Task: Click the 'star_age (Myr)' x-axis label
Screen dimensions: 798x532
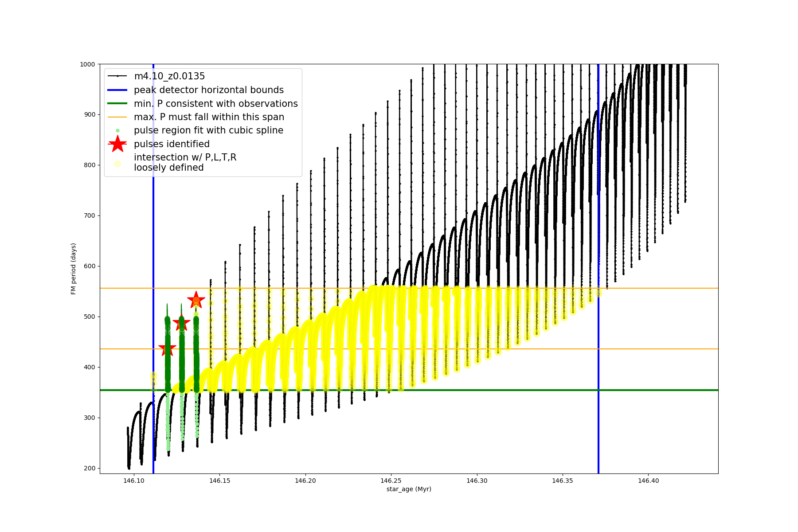Action: (x=409, y=489)
